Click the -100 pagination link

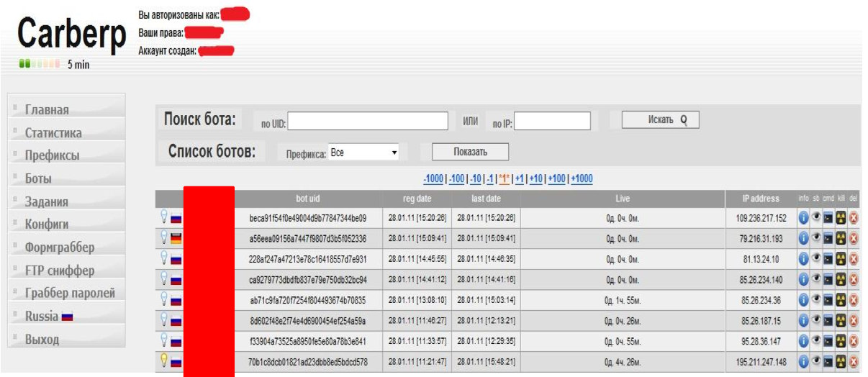click(x=456, y=179)
